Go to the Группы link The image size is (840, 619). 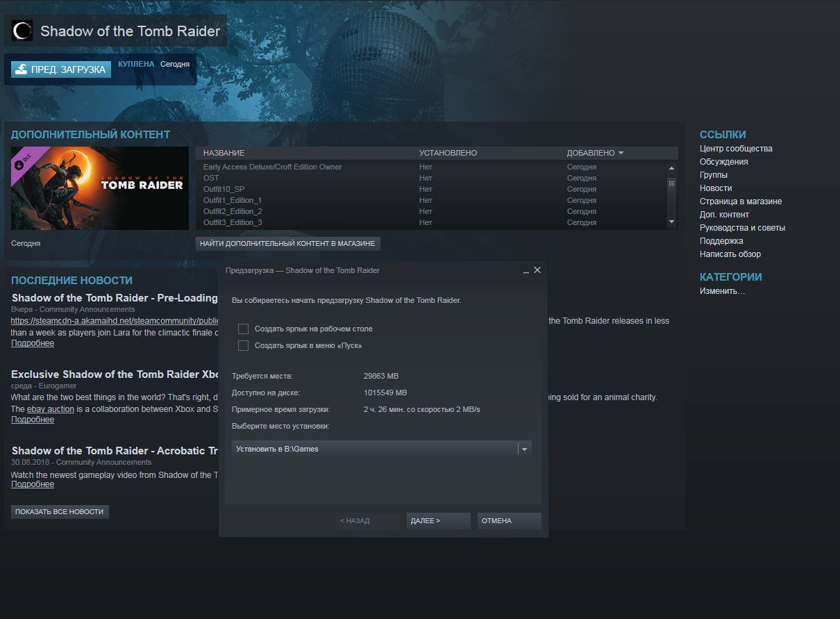pyautogui.click(x=714, y=175)
